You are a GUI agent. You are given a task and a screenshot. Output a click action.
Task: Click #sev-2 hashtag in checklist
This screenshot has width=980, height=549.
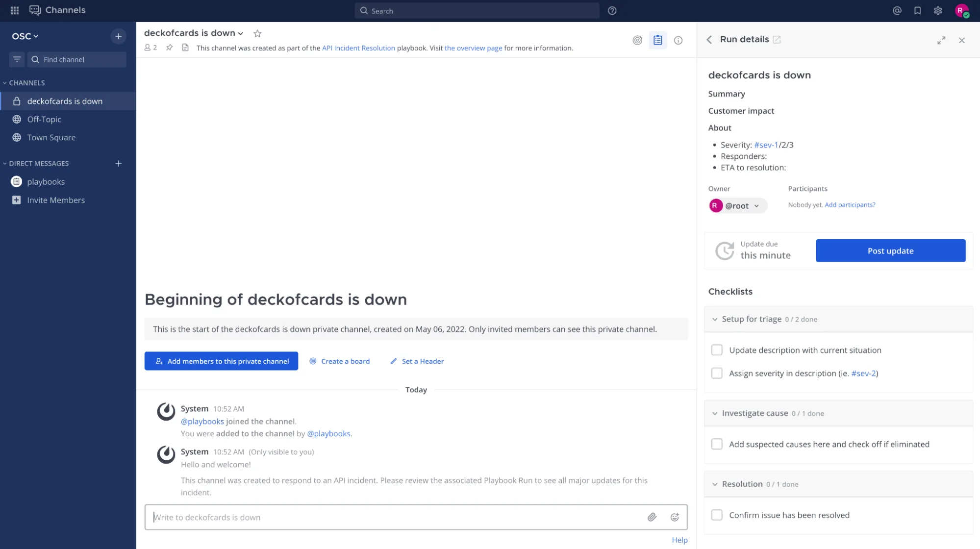click(863, 374)
